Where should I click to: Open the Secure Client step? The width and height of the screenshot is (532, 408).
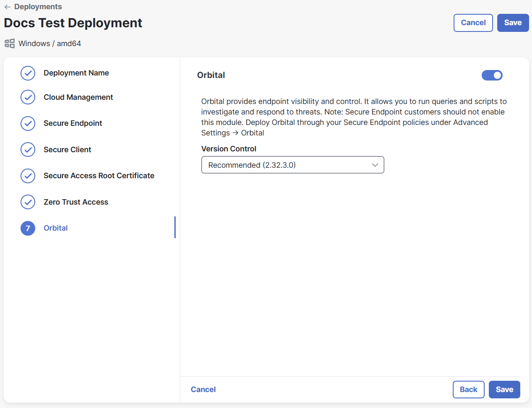(x=67, y=150)
